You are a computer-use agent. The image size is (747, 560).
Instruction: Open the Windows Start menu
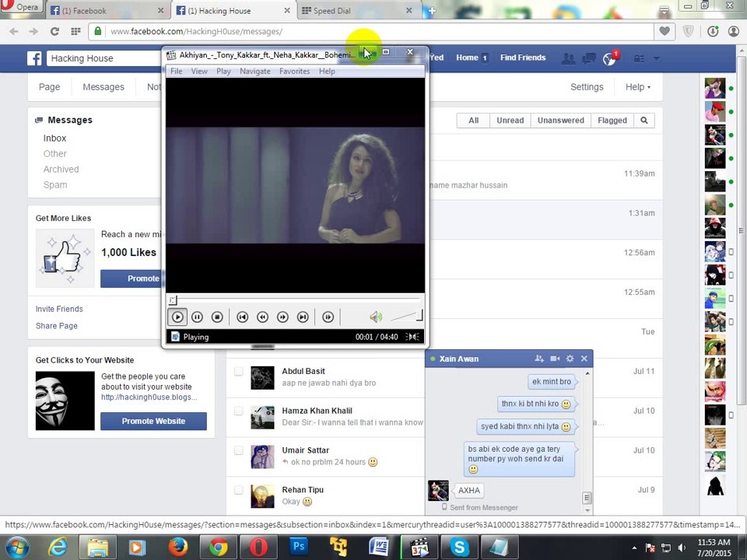[x=17, y=547]
